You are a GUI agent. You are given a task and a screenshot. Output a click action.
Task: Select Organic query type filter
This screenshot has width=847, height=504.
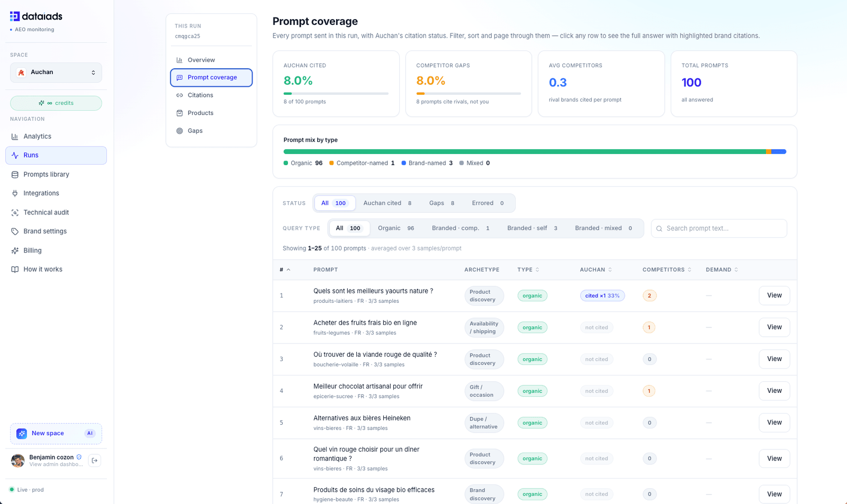(x=396, y=228)
